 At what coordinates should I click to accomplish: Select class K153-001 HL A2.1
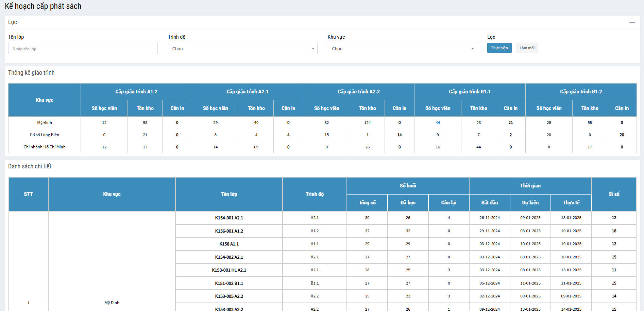[x=229, y=270]
